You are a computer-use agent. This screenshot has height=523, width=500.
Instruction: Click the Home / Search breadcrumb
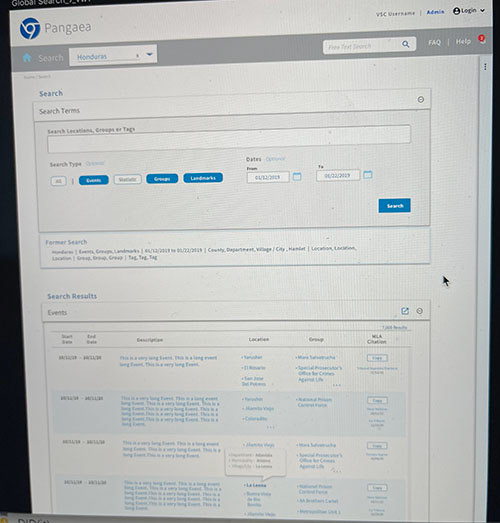37,77
